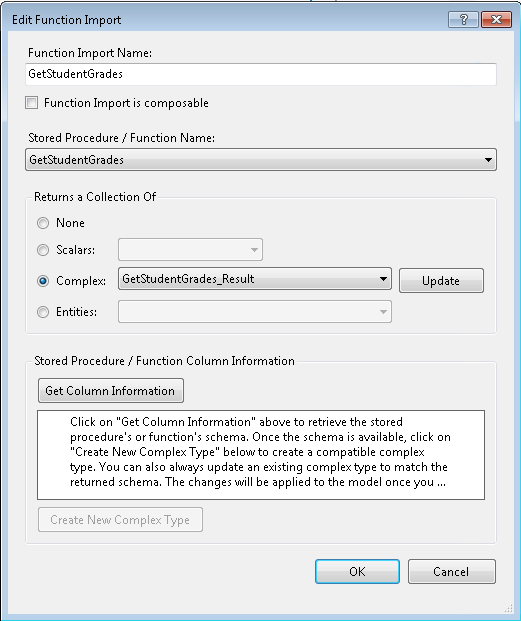Image resolution: width=521 pixels, height=621 pixels.
Task: Click the Edit Function Import title bar
Action: (x=226, y=19)
